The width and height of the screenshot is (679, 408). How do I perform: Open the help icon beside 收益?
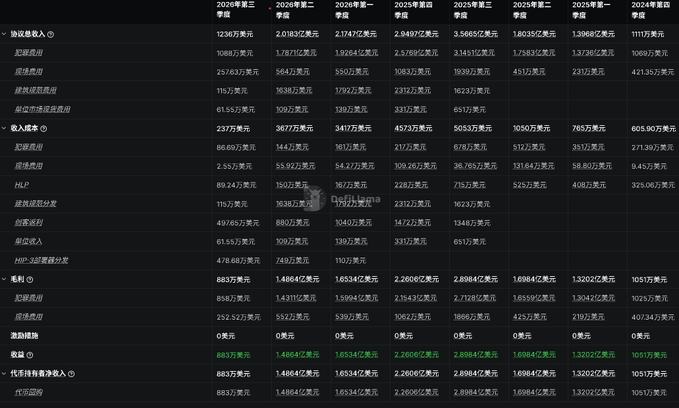tap(30, 355)
